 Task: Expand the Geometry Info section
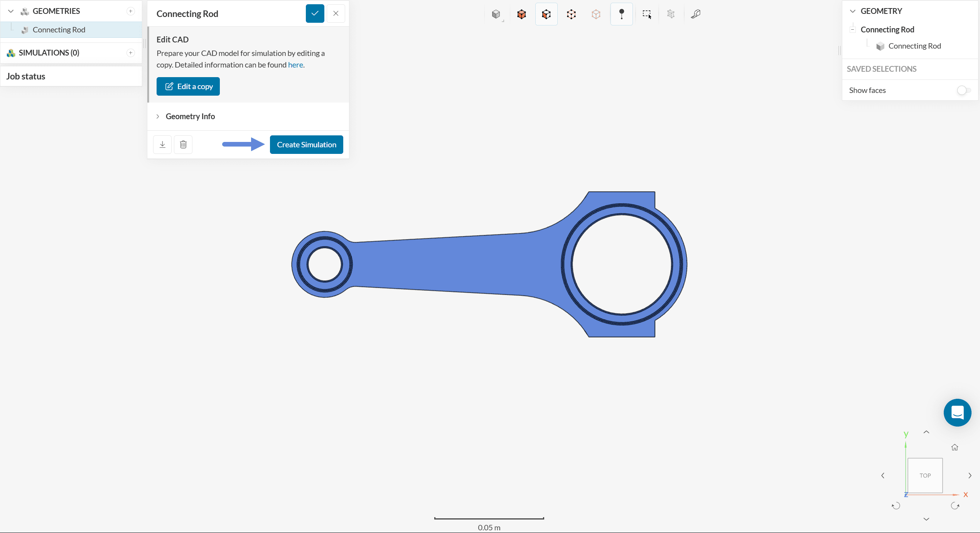[190, 116]
